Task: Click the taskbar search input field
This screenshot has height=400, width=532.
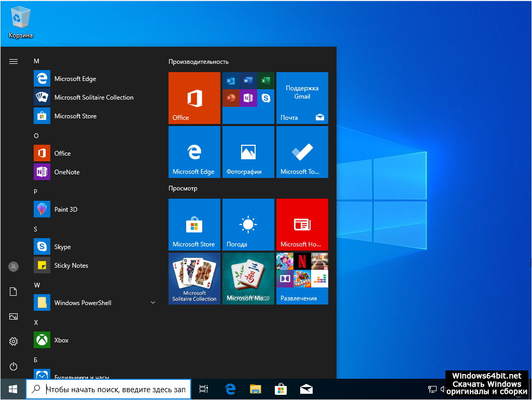Action: (x=114, y=389)
